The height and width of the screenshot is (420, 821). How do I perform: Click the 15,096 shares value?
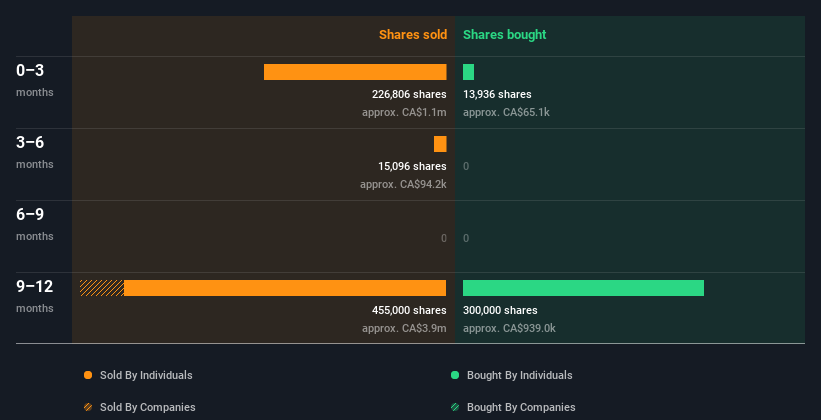pyautogui.click(x=412, y=166)
